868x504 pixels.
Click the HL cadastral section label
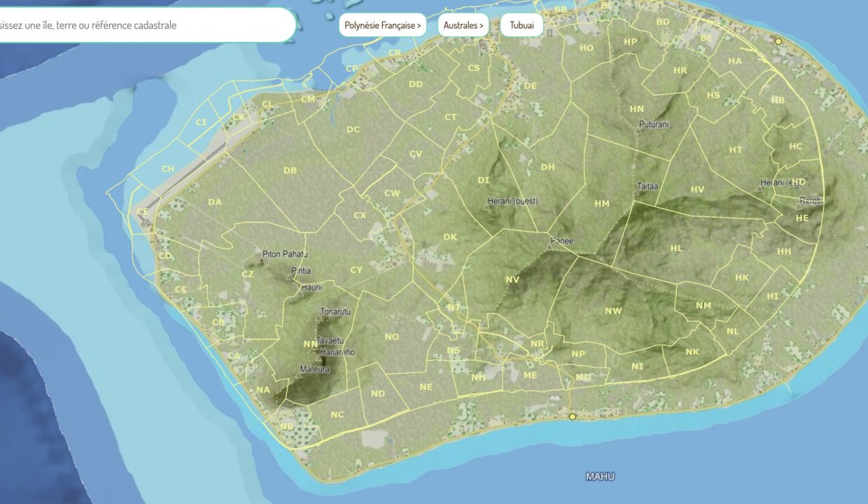(675, 248)
